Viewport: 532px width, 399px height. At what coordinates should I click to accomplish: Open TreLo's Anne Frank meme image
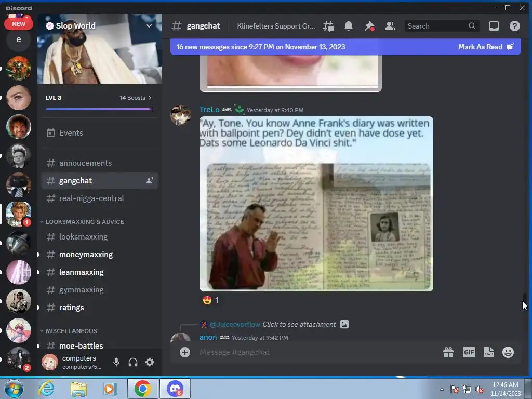(x=316, y=204)
